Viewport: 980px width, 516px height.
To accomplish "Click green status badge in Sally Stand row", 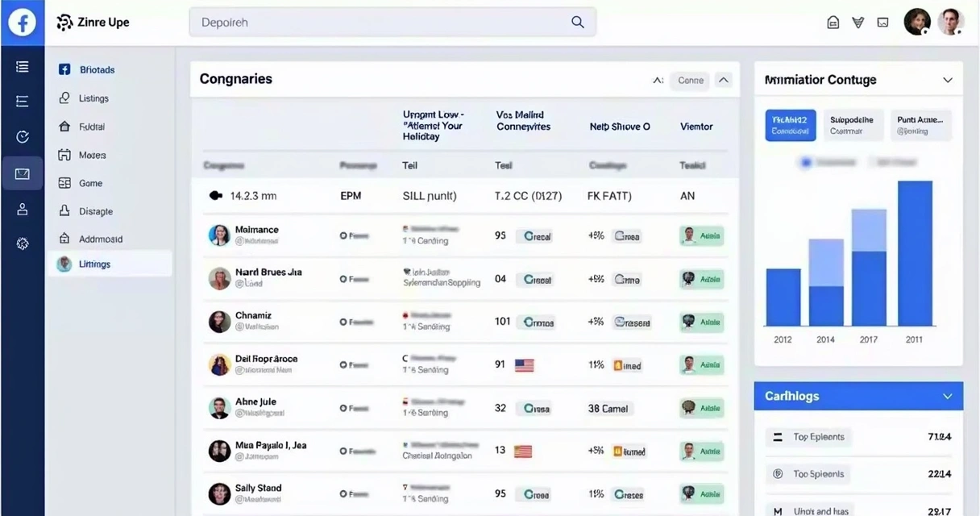I will point(701,493).
